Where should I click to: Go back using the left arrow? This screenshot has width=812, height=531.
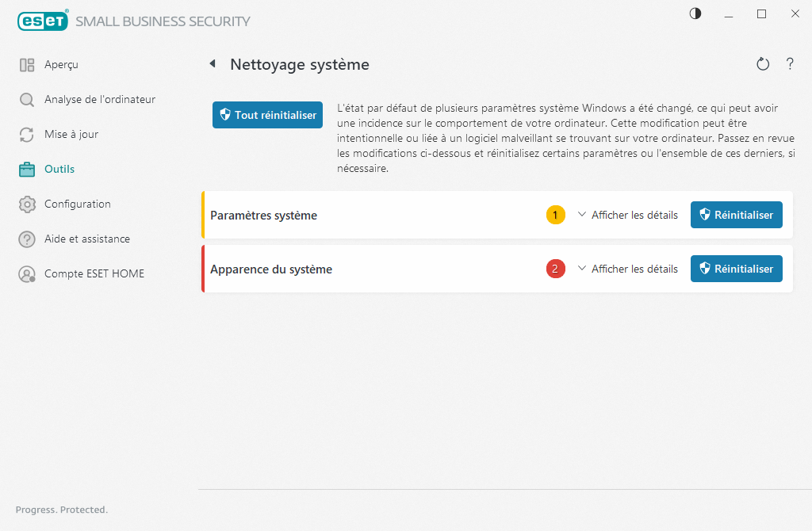(x=213, y=64)
